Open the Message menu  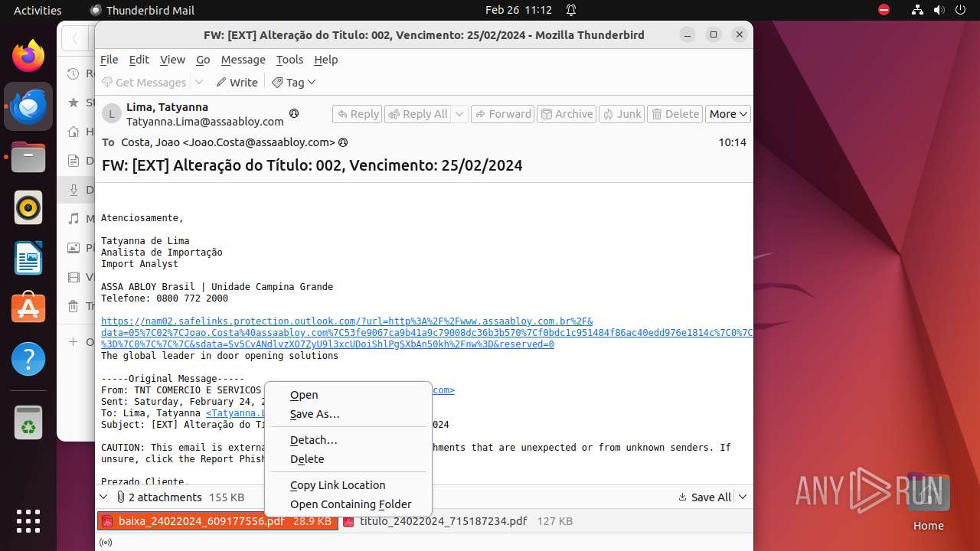click(x=243, y=60)
